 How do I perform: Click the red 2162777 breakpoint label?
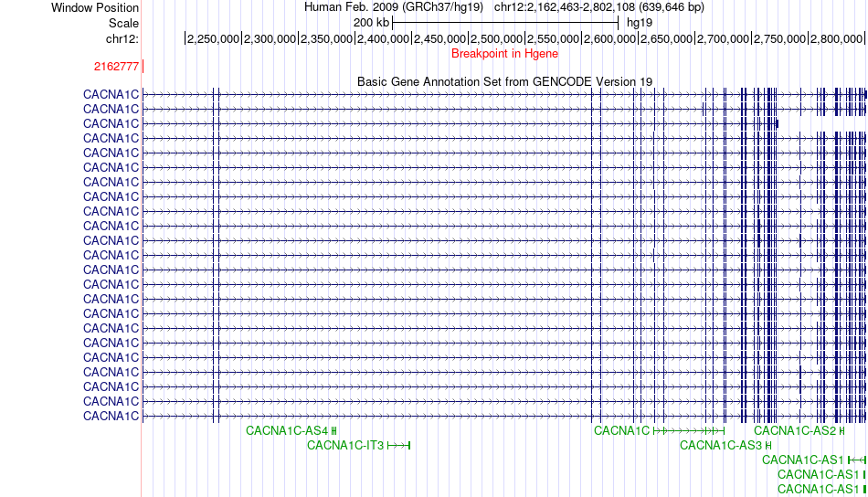point(116,67)
